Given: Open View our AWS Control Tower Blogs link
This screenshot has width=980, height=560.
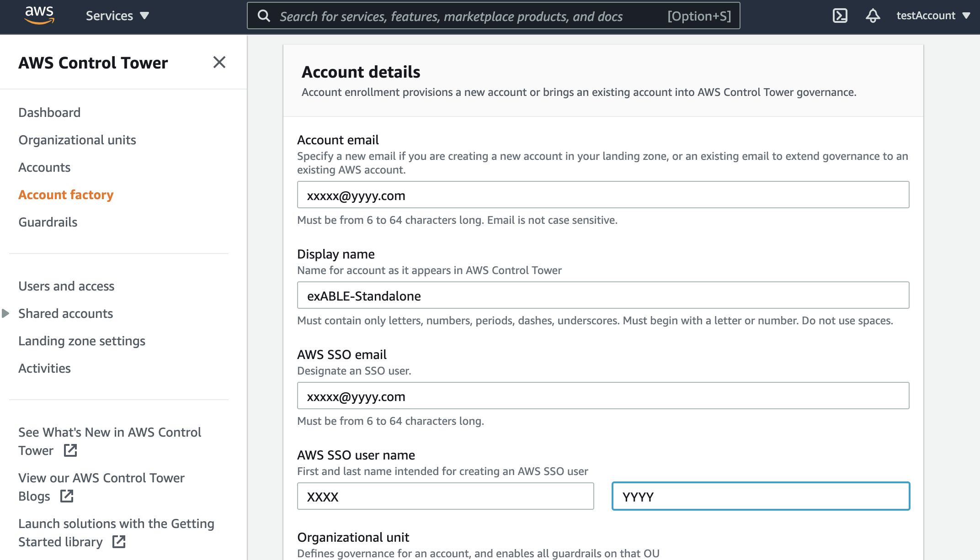Looking at the screenshot, I should pyautogui.click(x=101, y=487).
